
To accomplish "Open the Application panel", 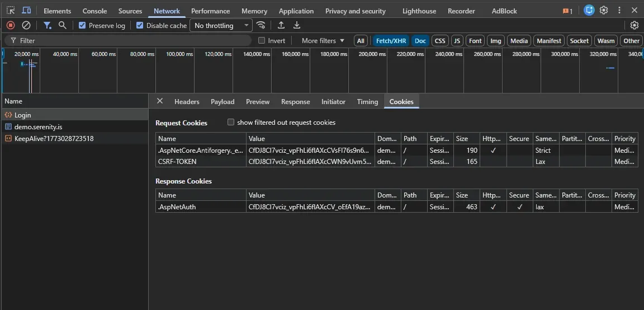I will (x=296, y=11).
